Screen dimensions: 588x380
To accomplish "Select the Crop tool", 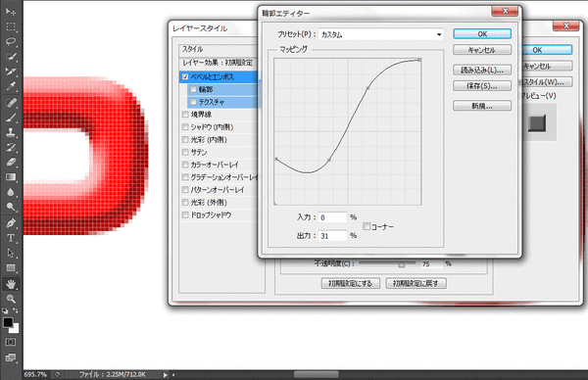I will pos(11,71).
